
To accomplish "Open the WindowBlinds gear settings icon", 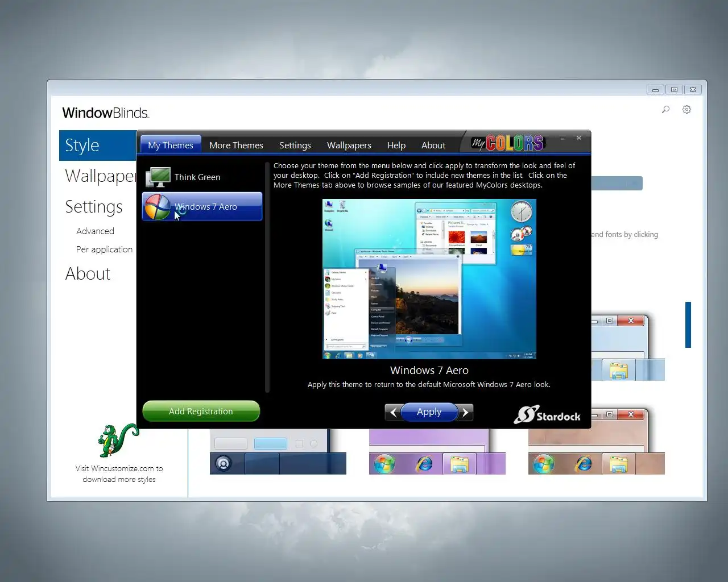I will coord(686,109).
